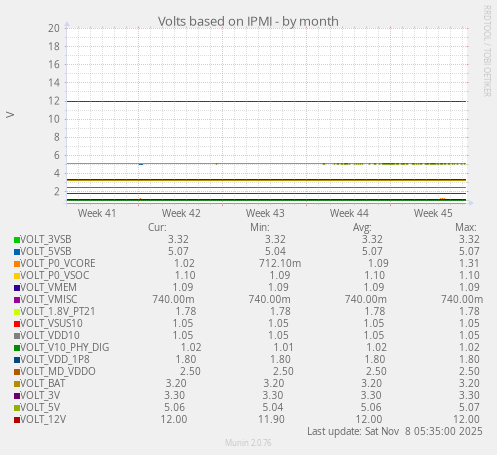The height and width of the screenshot is (455, 497).
Task: Click the Min: column header
Action: tap(260, 228)
